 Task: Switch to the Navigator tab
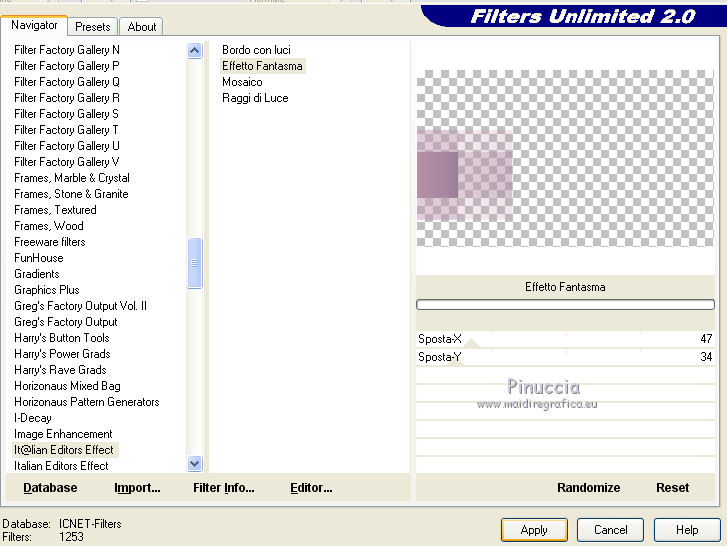[x=34, y=25]
